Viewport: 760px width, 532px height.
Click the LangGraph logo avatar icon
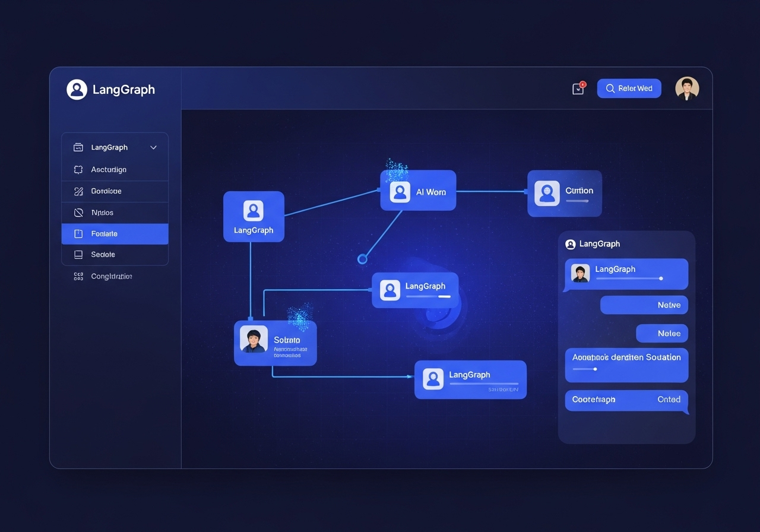(77, 90)
